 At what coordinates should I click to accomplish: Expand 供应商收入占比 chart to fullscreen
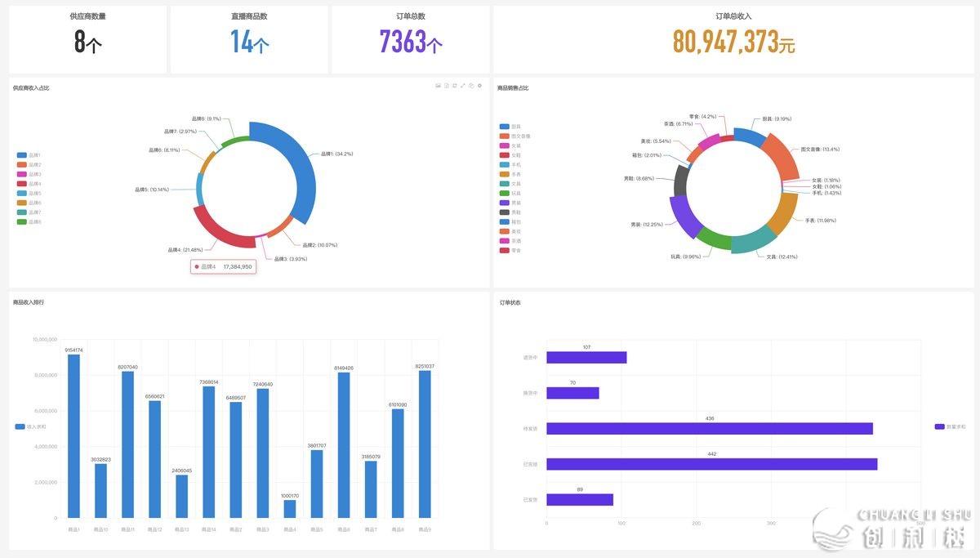462,86
